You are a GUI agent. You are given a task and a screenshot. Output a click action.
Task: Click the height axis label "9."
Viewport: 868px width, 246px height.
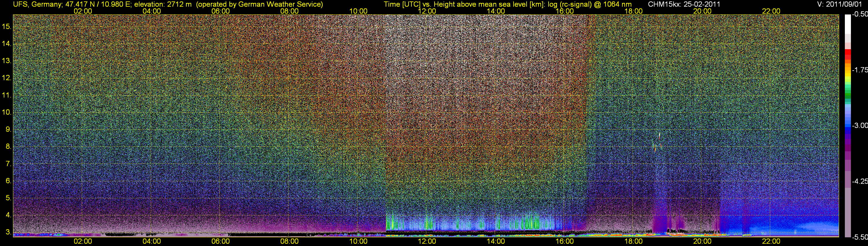click(9, 129)
